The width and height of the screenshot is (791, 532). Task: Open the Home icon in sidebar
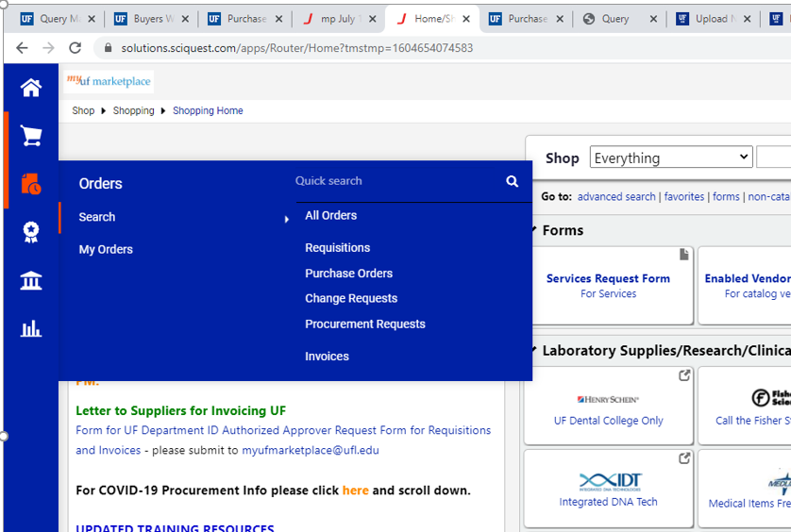pyautogui.click(x=31, y=88)
